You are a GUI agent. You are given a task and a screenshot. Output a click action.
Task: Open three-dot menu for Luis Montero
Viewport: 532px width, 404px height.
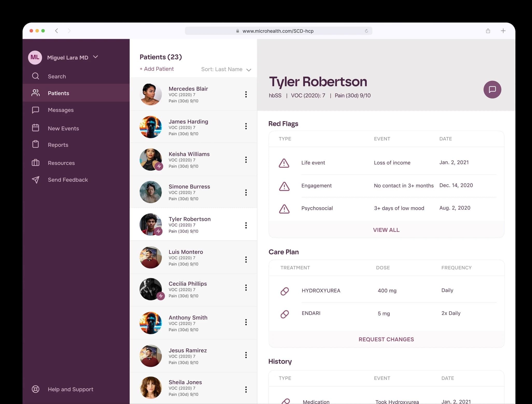point(246,259)
